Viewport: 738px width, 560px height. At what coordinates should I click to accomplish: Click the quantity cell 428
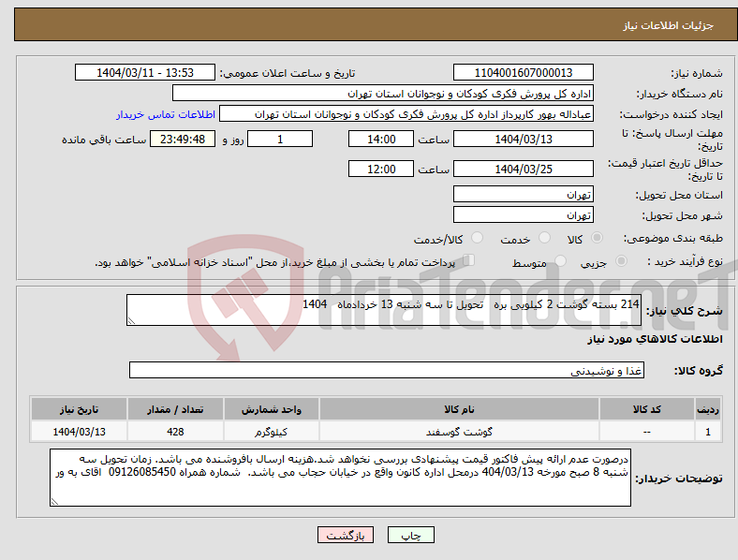pyautogui.click(x=175, y=432)
